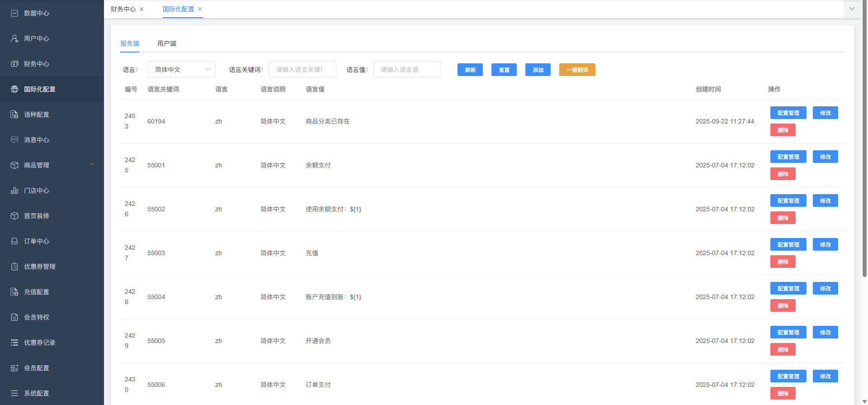Click the 语言关键词 search input field

coord(302,69)
